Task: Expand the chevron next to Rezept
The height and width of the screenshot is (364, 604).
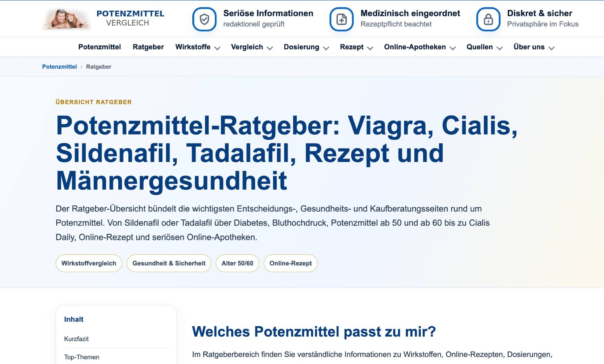Action: (x=370, y=48)
